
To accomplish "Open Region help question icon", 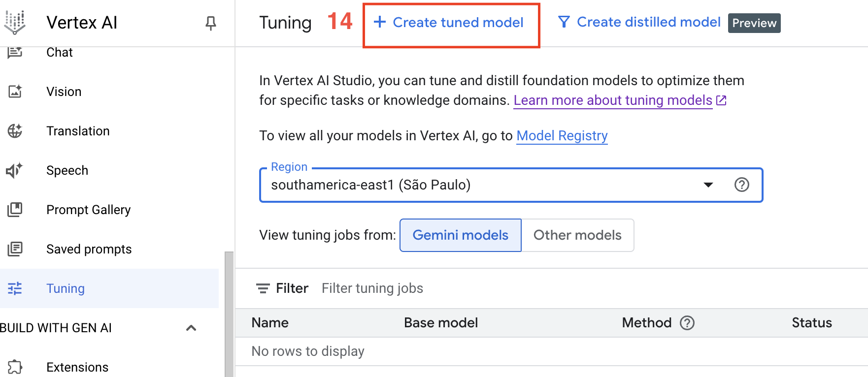I will click(x=741, y=185).
